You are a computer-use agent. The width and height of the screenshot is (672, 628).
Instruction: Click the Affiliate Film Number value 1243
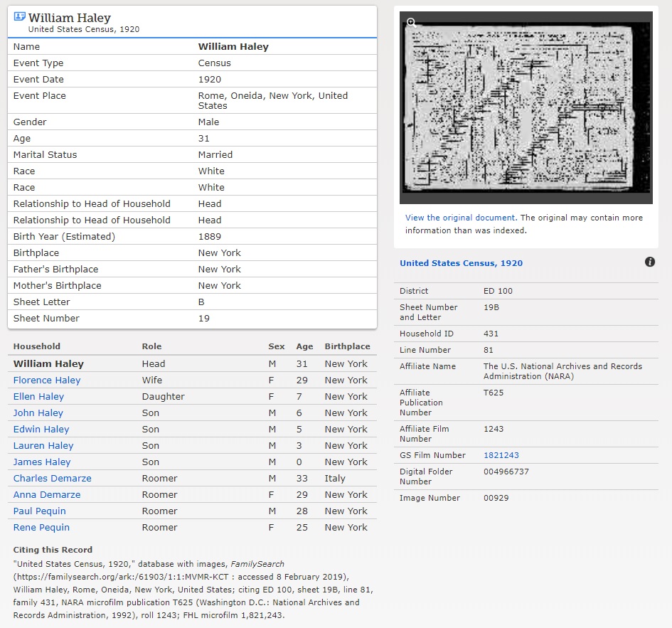point(494,429)
